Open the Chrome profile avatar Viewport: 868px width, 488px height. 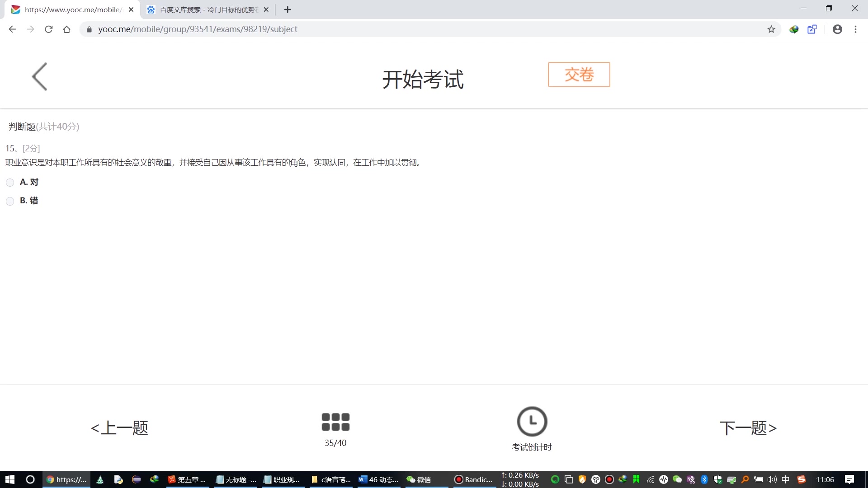pyautogui.click(x=837, y=29)
